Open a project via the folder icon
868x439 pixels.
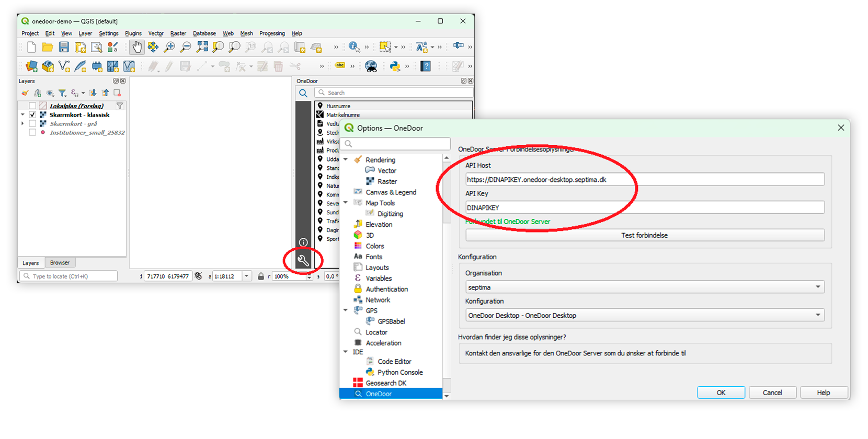click(x=48, y=47)
